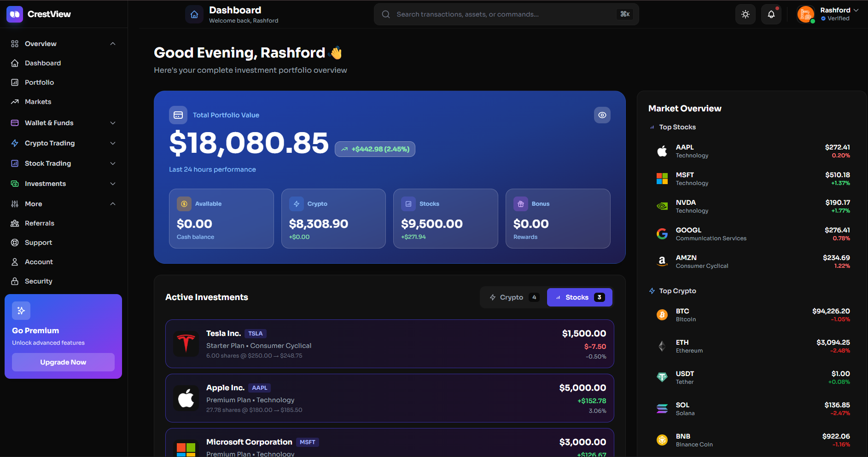Switch theme using the sun icon

[745, 14]
